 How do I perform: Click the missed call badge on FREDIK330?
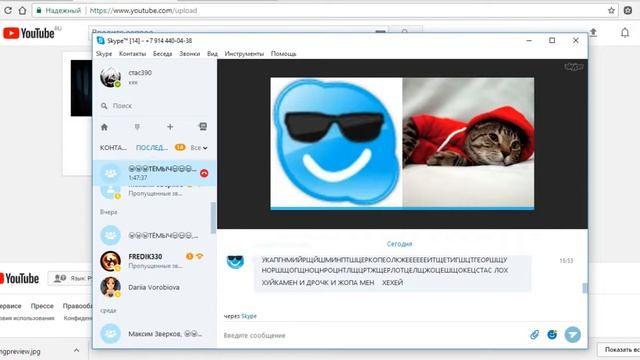189,256
